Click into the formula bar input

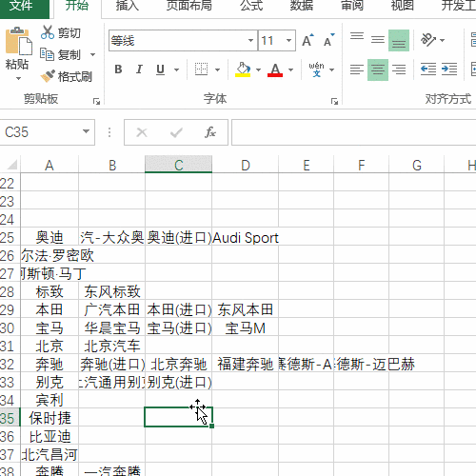point(353,132)
